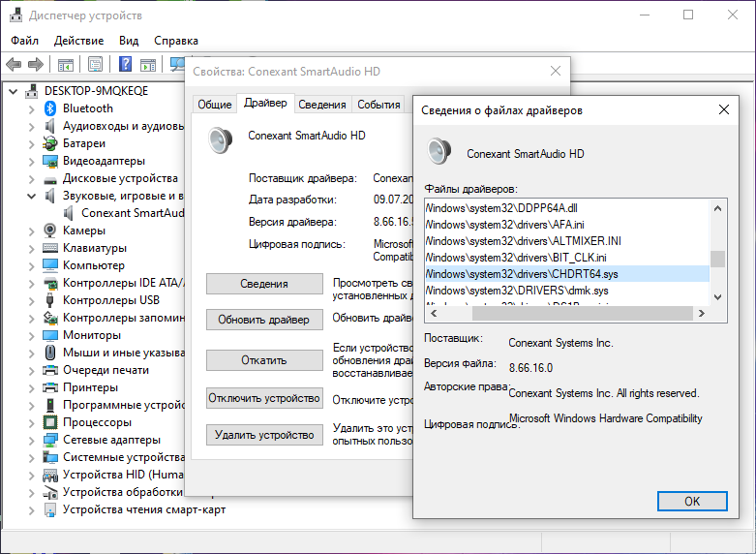Click the speaker icon in driver files dialog

(x=439, y=150)
